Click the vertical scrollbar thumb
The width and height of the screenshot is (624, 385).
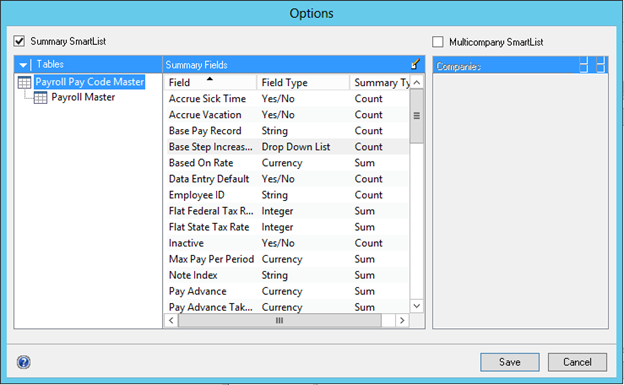click(x=417, y=116)
